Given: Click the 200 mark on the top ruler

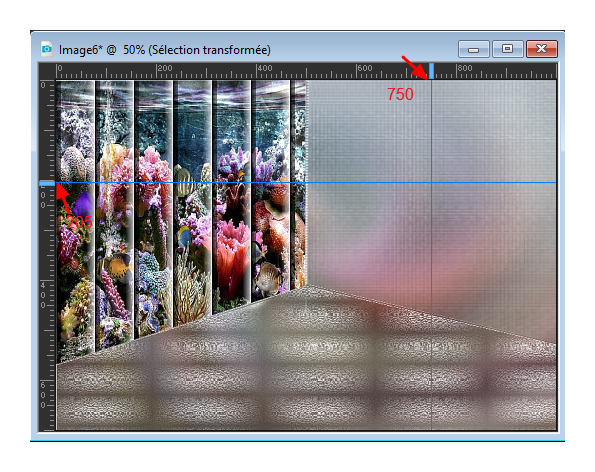Looking at the screenshot, I should click(165, 68).
